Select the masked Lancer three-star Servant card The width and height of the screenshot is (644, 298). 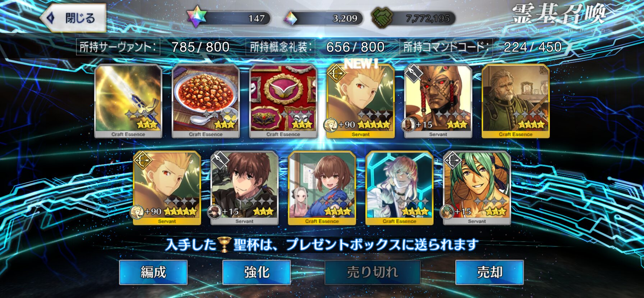pyautogui.click(x=438, y=101)
